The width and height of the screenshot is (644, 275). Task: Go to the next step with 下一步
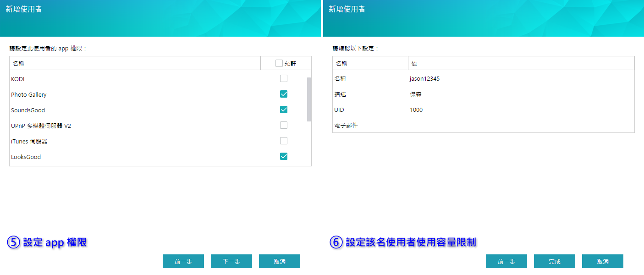pyautogui.click(x=231, y=261)
